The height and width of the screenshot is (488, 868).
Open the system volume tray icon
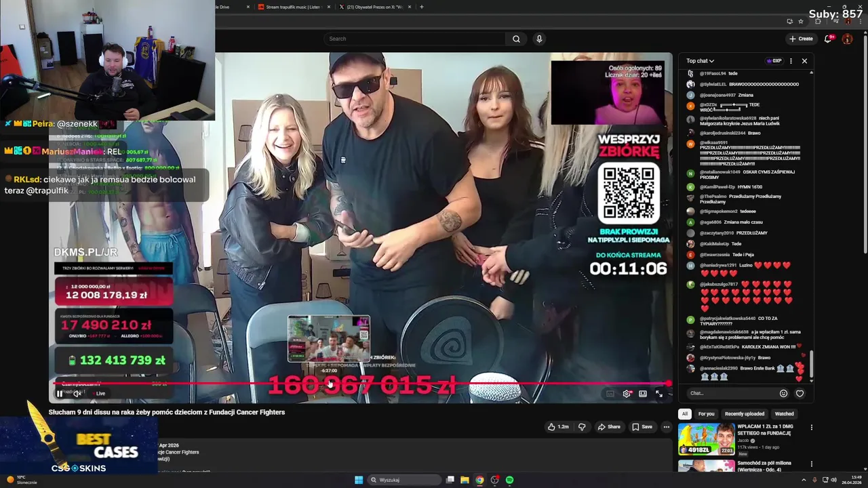click(x=834, y=480)
